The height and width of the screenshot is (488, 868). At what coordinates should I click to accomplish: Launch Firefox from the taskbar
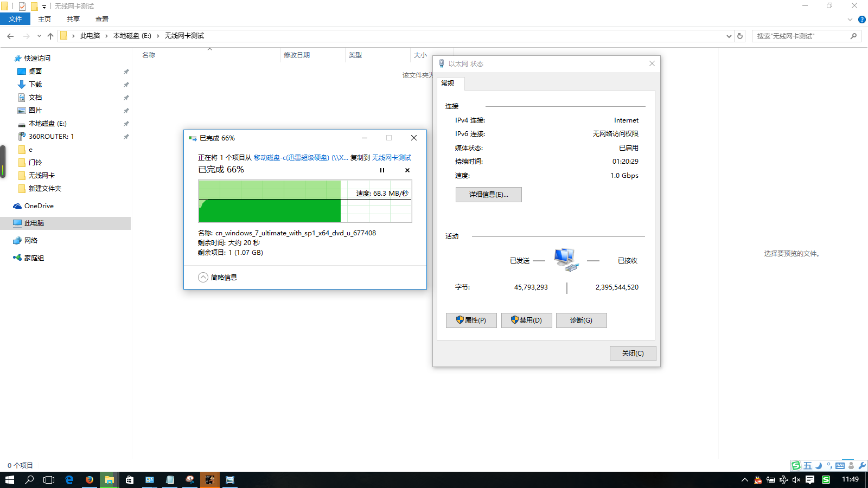tap(90, 480)
